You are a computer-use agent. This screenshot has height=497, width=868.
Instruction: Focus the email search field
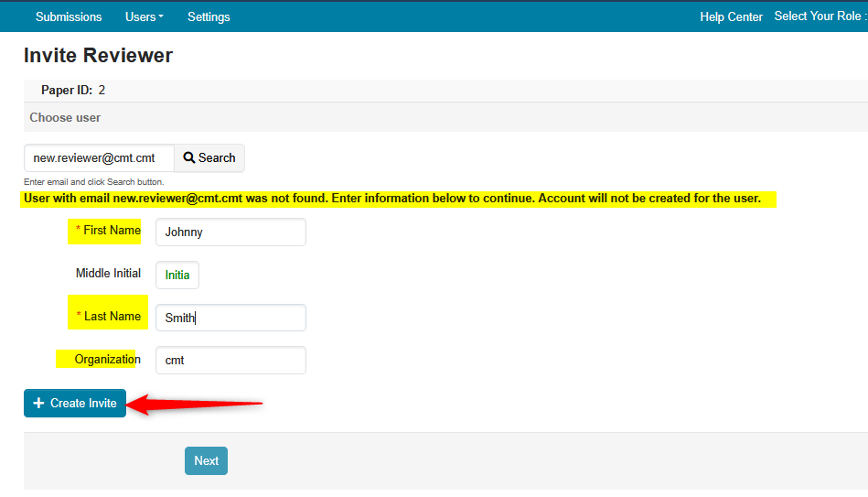99,157
